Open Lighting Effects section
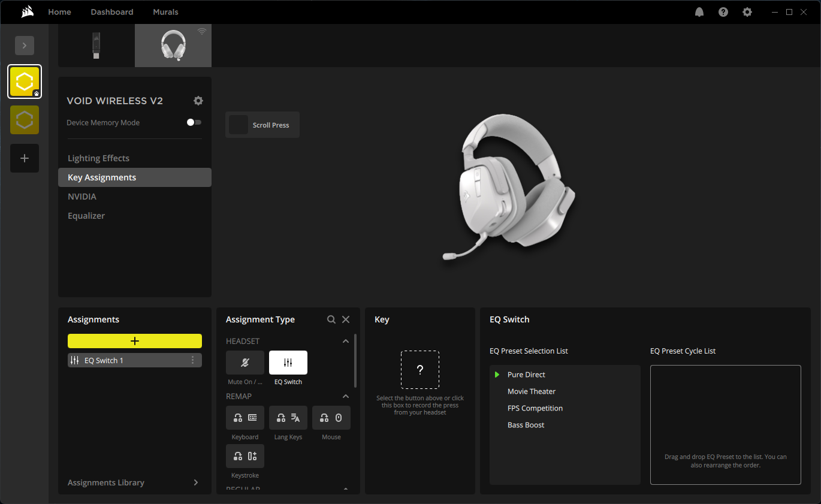821x504 pixels. 135,158
